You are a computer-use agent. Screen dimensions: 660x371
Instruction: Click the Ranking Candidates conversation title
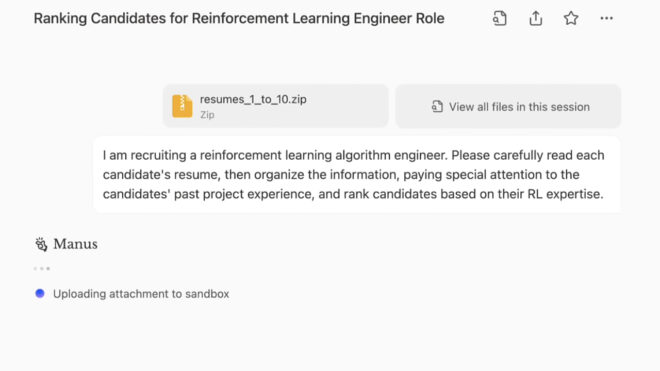(239, 19)
